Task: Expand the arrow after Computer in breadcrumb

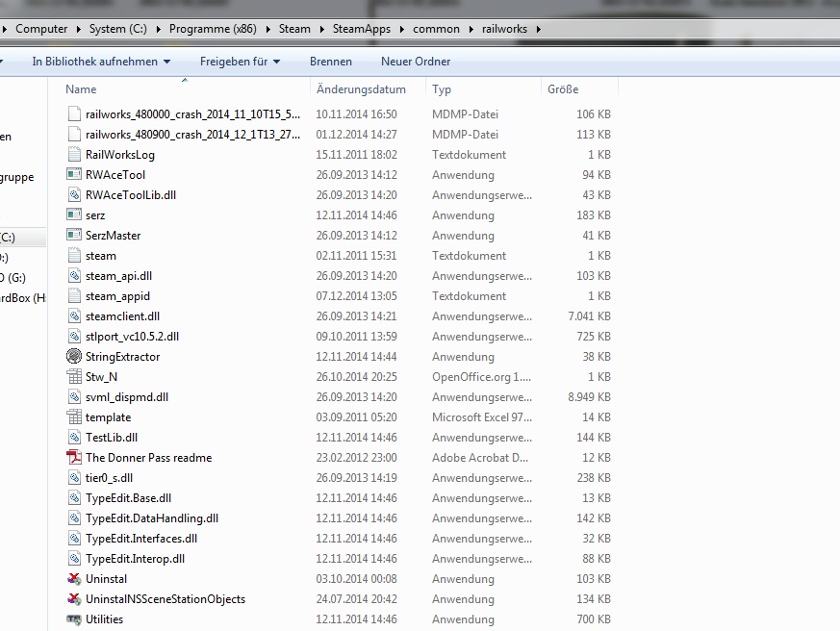Action: 79,29
